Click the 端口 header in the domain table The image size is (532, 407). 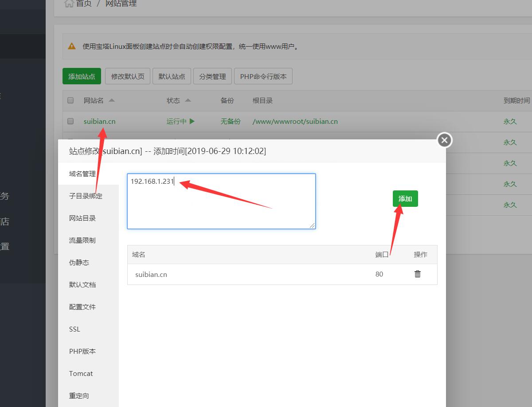(x=382, y=254)
